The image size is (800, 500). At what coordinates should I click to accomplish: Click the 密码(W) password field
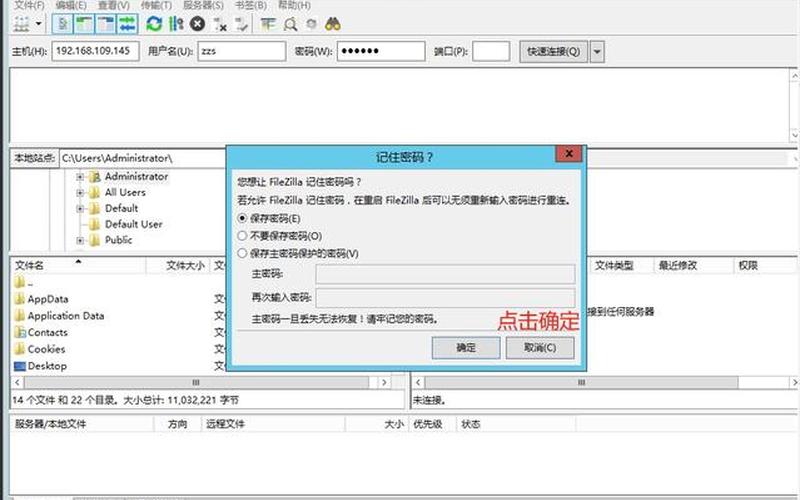click(381, 51)
